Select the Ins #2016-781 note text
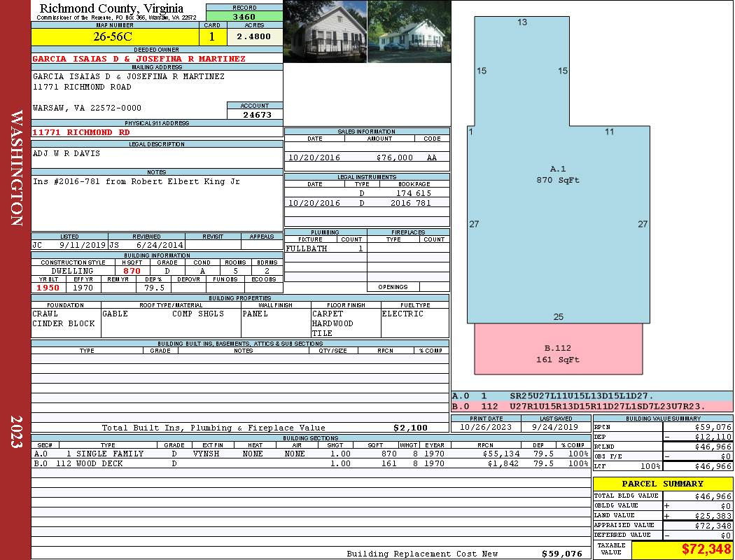The height and width of the screenshot is (560, 735). click(136, 181)
